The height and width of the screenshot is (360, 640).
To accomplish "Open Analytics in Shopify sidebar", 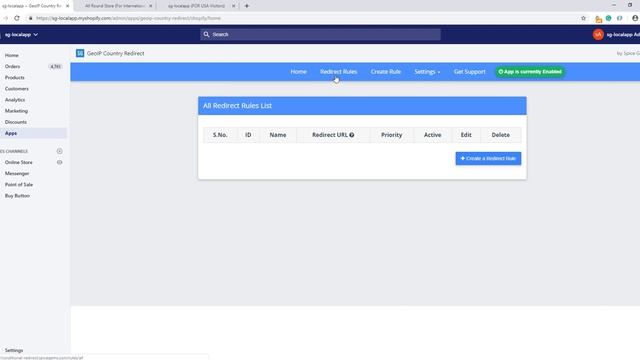I will (x=15, y=100).
